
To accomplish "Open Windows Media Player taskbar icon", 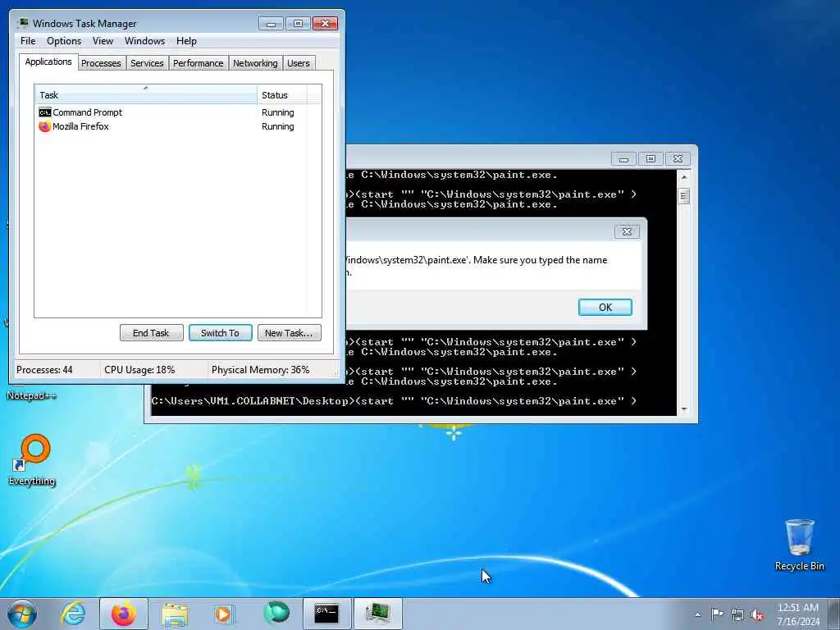I will click(224, 614).
